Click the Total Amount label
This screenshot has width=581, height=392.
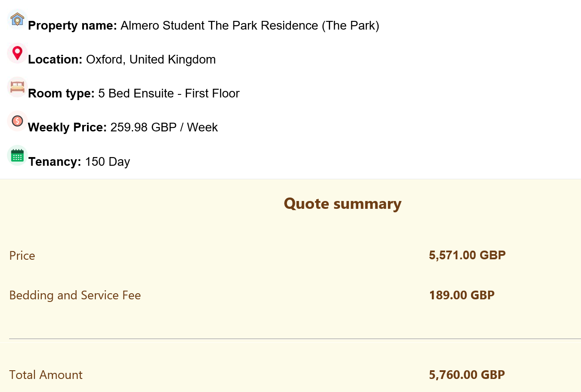(46, 375)
